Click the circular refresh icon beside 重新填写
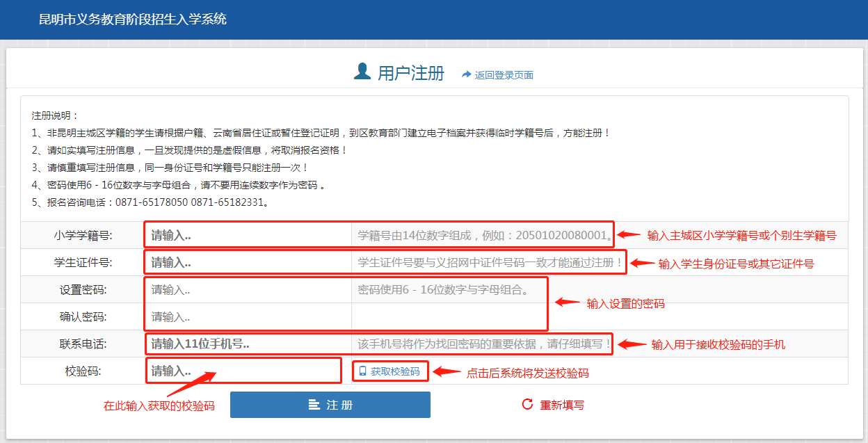Image resolution: width=868 pixels, height=443 pixels. pos(527,404)
